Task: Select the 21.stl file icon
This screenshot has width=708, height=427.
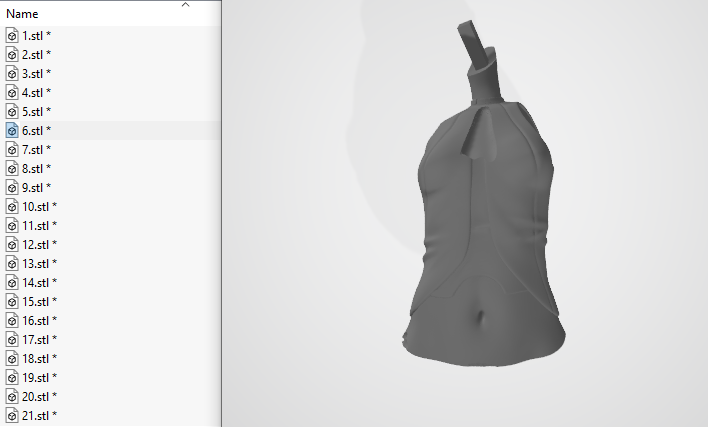Action: click(12, 415)
